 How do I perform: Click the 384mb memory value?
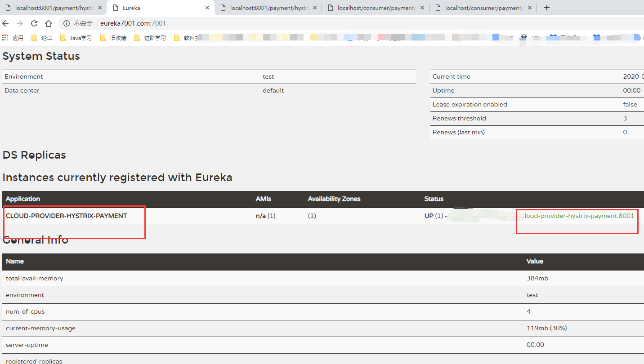537,279
